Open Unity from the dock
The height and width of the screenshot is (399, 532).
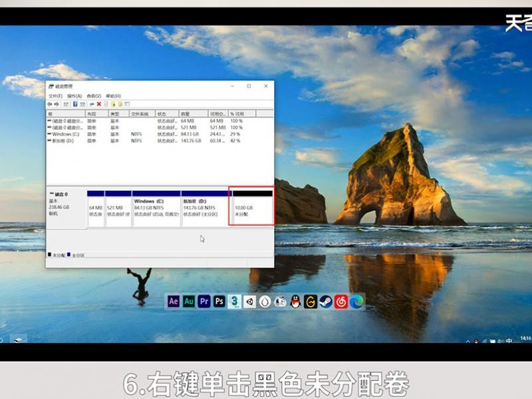[x=249, y=301]
